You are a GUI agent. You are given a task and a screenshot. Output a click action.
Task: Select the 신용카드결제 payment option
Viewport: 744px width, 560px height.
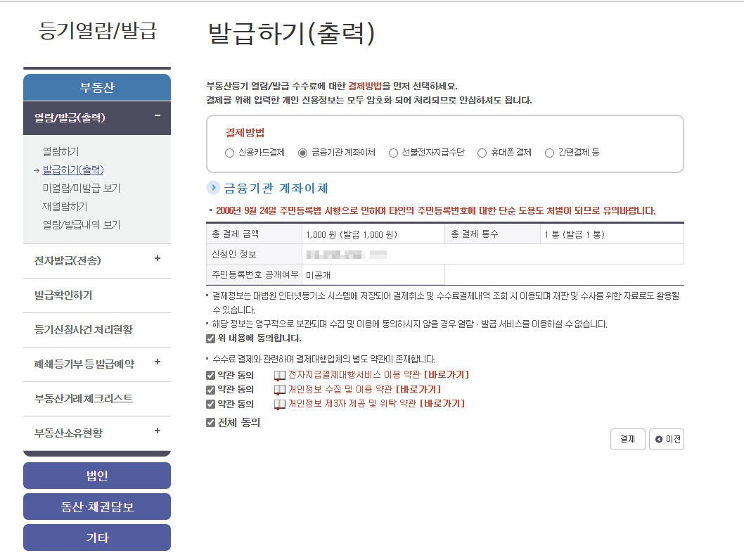click(x=229, y=153)
